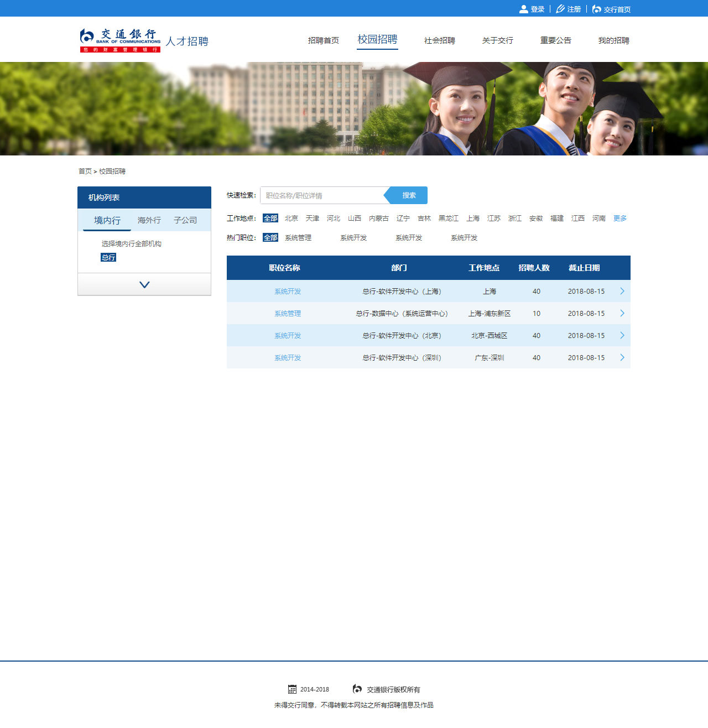
Task: Click 首页 breadcrumb link
Action: tap(85, 171)
